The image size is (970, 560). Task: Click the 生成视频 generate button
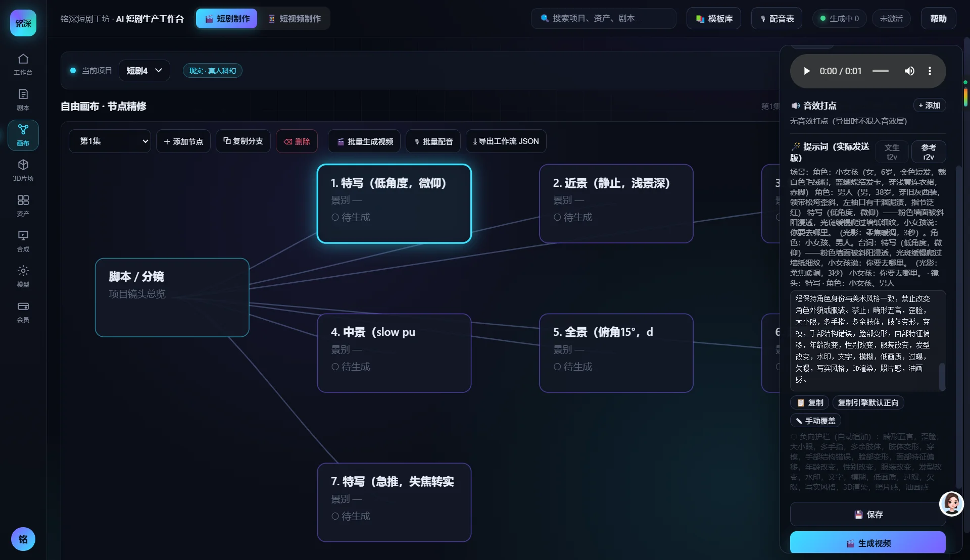coord(867,543)
